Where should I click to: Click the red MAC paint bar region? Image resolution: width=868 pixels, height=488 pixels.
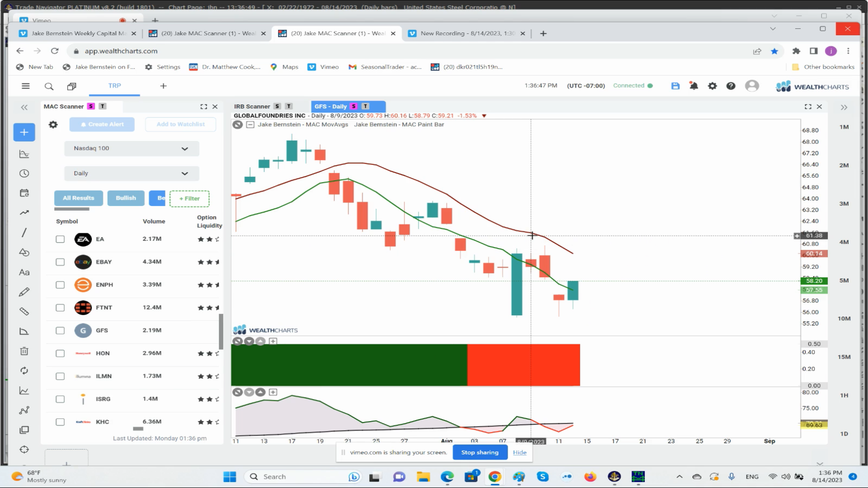[524, 365]
